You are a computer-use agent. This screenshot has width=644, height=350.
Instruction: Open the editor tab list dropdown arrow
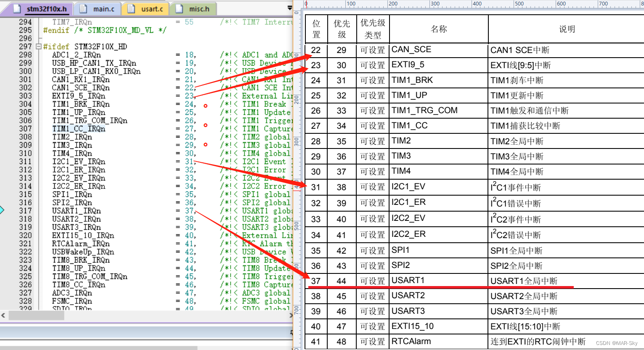pos(289,8)
